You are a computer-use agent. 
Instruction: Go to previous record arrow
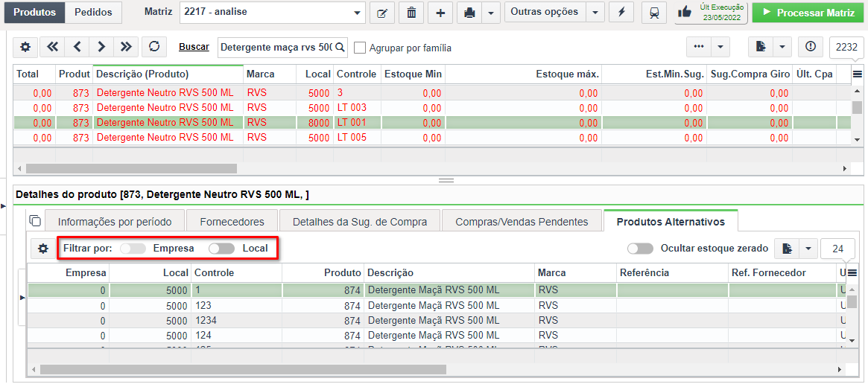tap(77, 48)
